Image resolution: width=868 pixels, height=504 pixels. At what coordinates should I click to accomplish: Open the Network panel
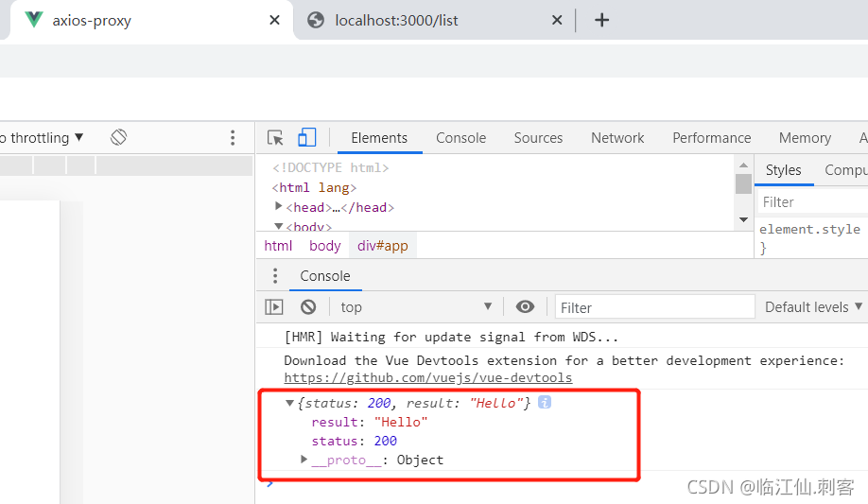coord(617,138)
